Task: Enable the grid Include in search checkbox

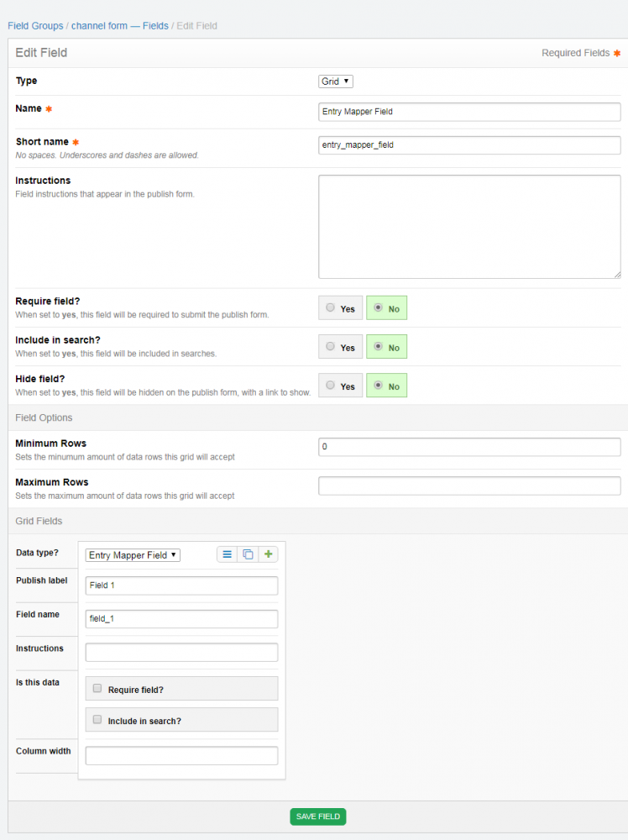Action: click(x=97, y=720)
